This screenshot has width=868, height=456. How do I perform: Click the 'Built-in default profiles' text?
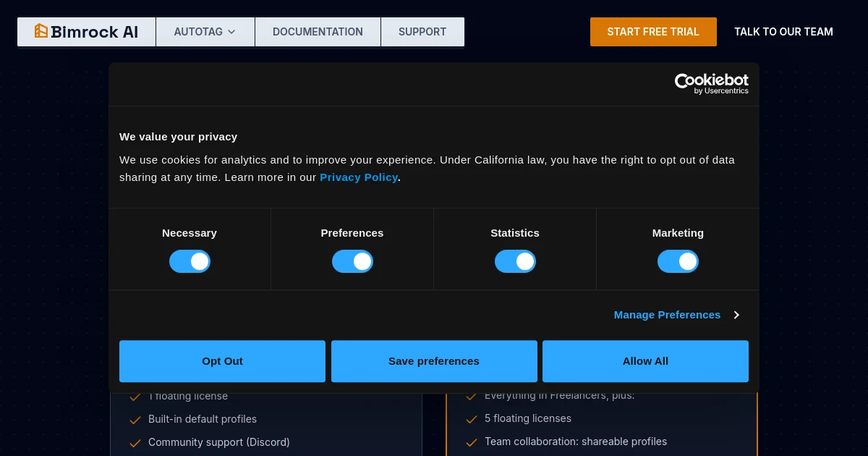tap(203, 419)
